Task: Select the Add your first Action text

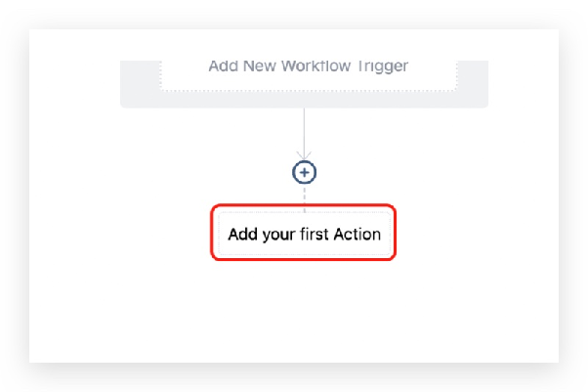Action: coord(304,235)
